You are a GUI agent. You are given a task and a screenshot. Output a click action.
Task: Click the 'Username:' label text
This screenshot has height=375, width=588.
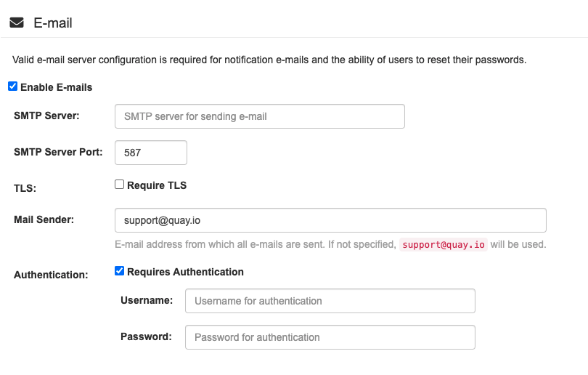147,300
